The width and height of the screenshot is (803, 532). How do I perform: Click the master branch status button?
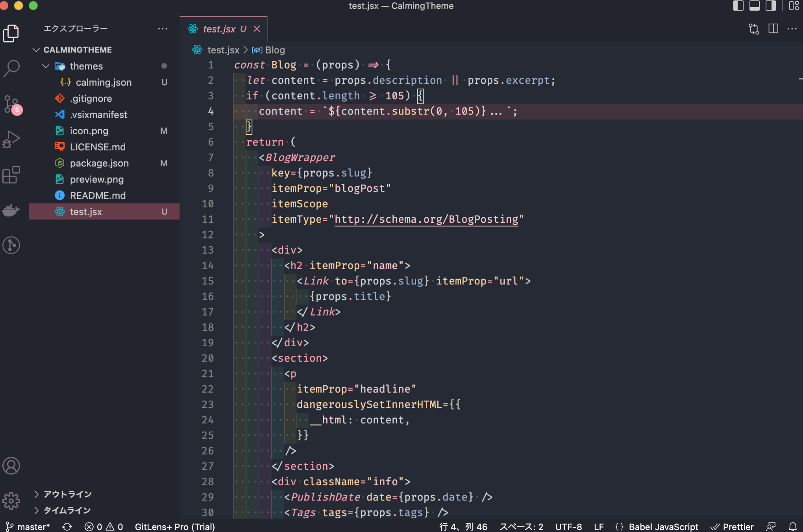(28, 526)
